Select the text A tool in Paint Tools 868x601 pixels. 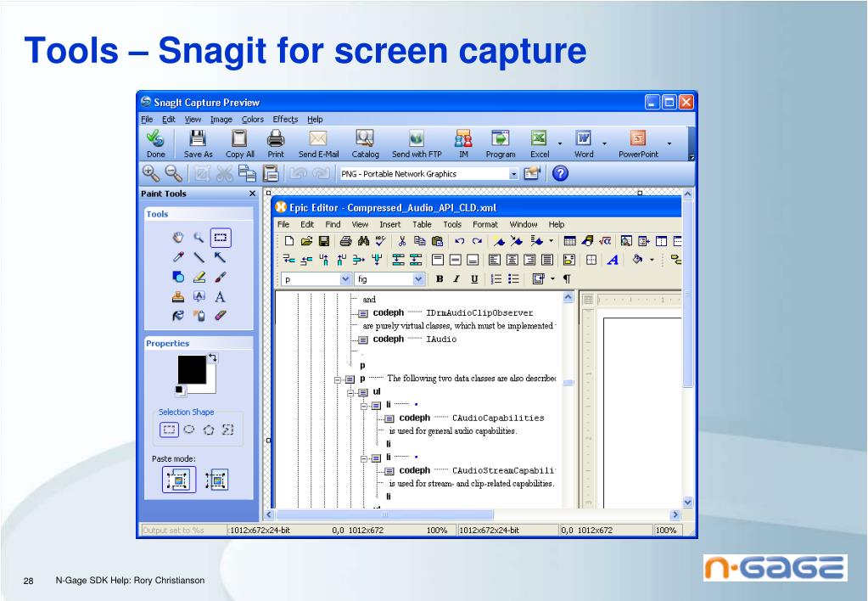[220, 296]
